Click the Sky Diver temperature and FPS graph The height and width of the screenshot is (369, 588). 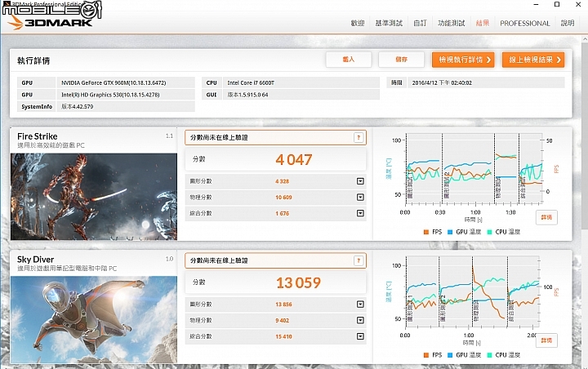472,291
